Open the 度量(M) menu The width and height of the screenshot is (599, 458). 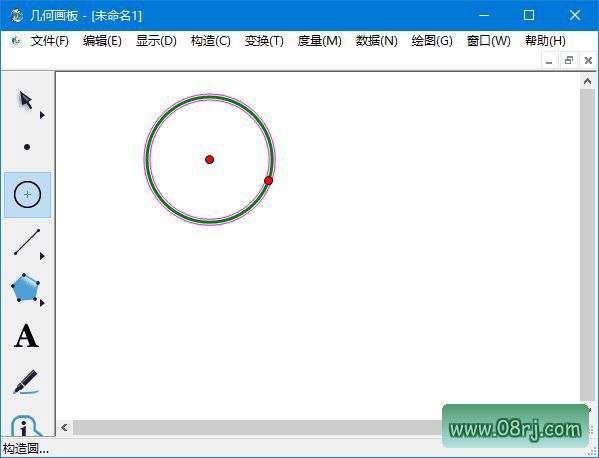pos(319,40)
